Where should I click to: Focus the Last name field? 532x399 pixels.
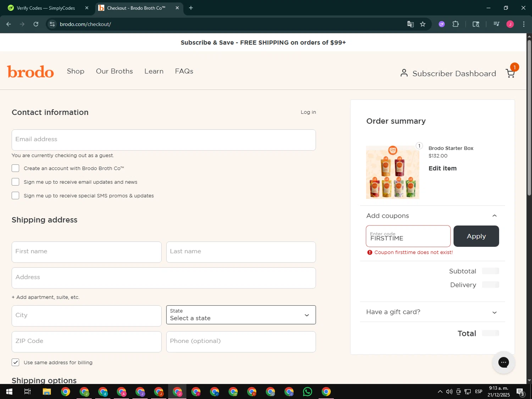(241, 252)
